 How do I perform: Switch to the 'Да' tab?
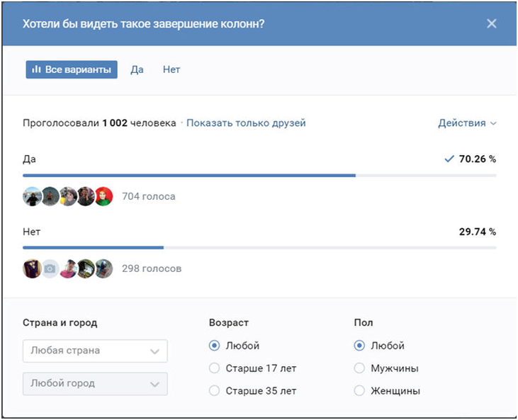137,69
